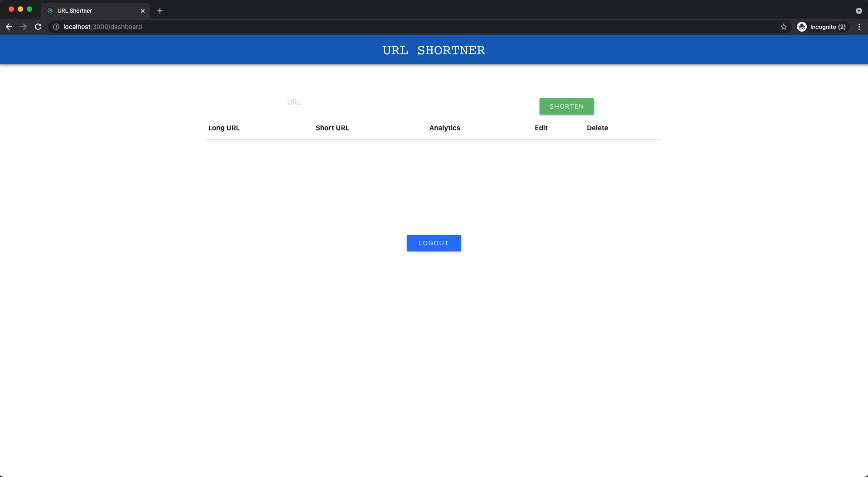The image size is (868, 477).
Task: Select the Short URL column header
Action: 332,128
